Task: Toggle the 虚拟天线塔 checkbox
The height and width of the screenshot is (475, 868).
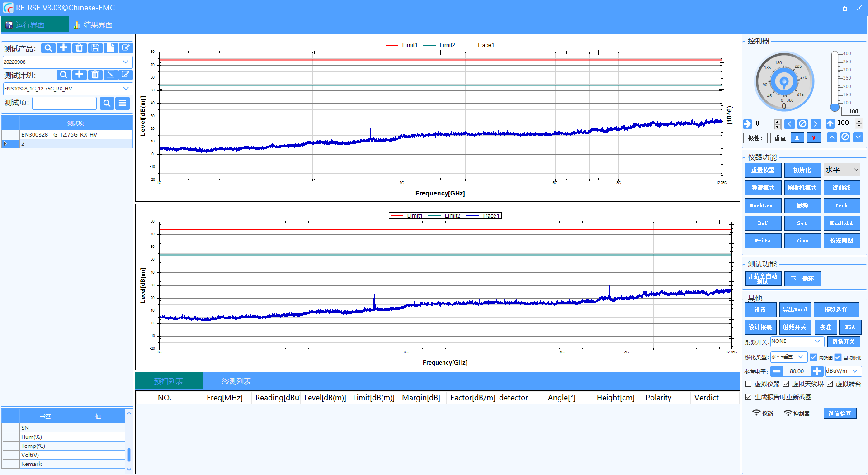Action: coord(786,384)
